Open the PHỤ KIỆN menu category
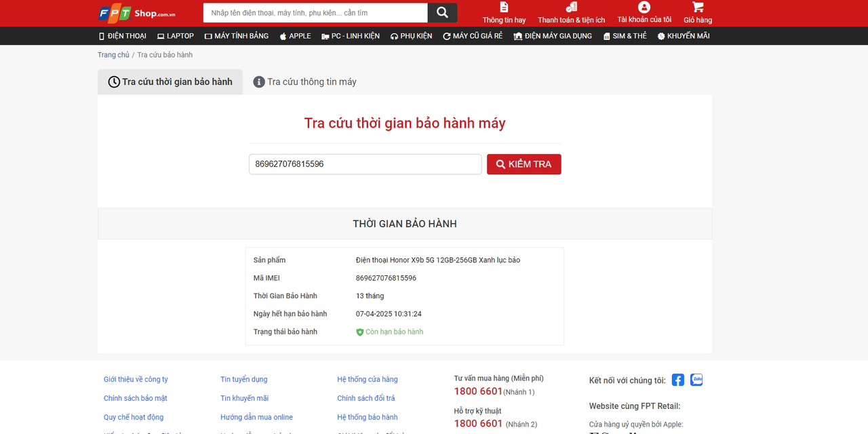The width and height of the screenshot is (868, 434). (x=411, y=36)
